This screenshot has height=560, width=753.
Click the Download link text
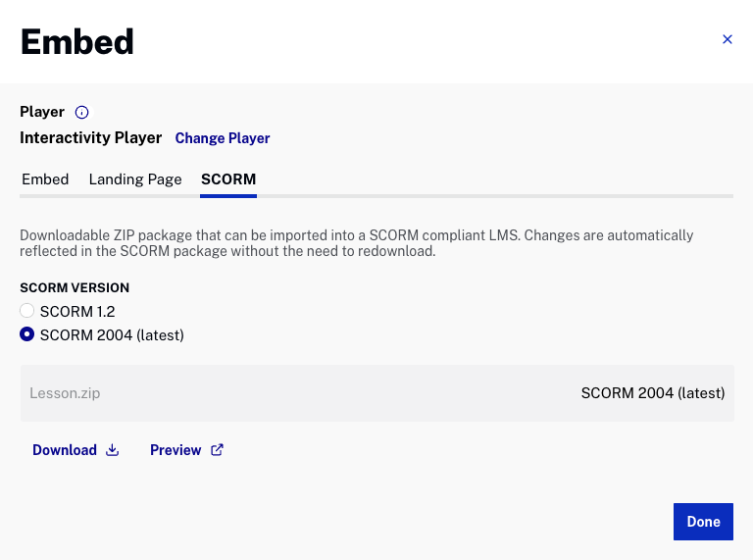tap(65, 450)
